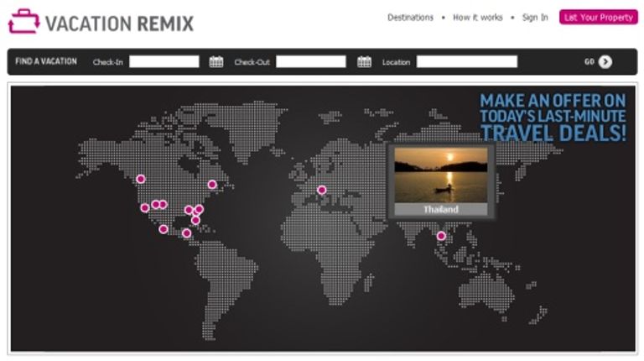Viewport: 644px width, 361px height.
Task: Click the Vacation Remix suitcase logo
Action: [23, 21]
